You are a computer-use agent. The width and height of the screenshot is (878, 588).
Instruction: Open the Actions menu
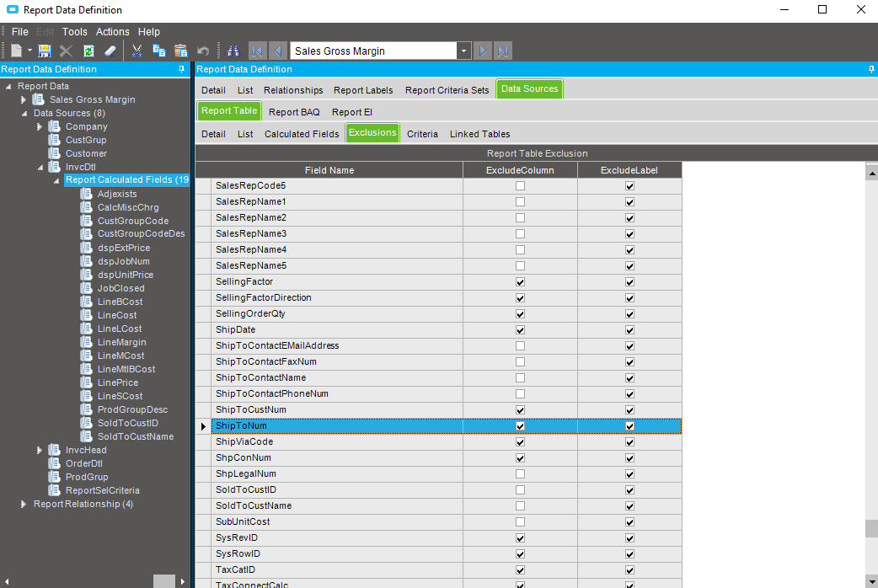(113, 32)
